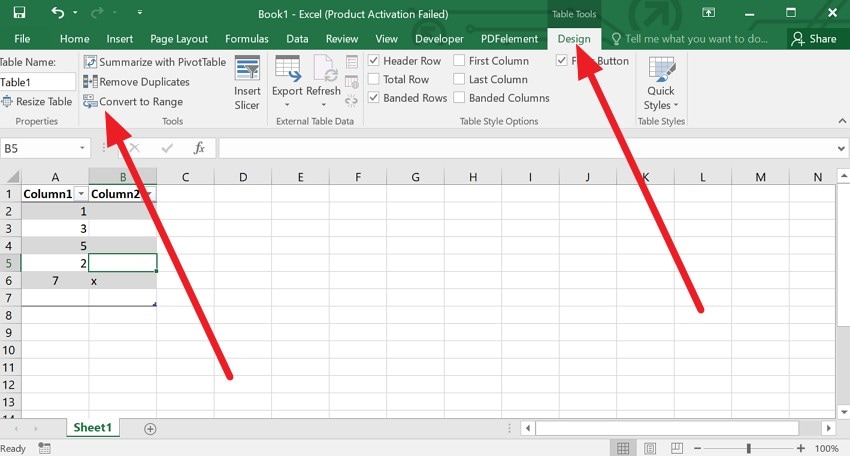Click the Export table icon
Image resolution: width=850 pixels, height=456 pixels.
pyautogui.click(x=287, y=69)
